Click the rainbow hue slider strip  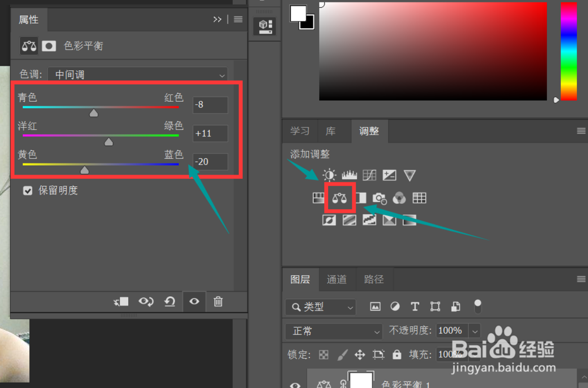(569, 51)
